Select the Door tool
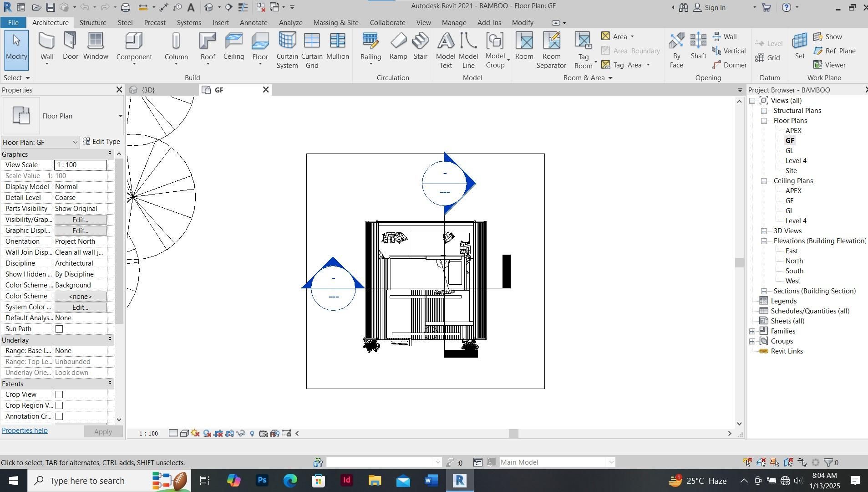The height and width of the screenshot is (492, 868). click(x=70, y=47)
